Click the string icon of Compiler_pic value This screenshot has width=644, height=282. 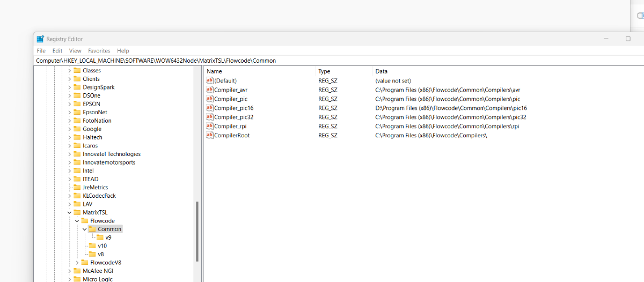210,99
